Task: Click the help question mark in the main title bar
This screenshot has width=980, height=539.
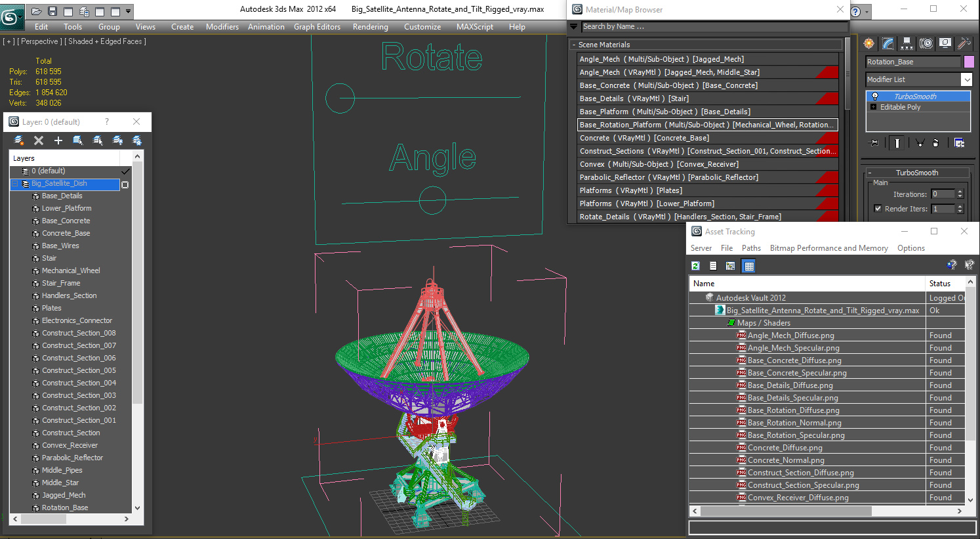Action: [x=855, y=11]
